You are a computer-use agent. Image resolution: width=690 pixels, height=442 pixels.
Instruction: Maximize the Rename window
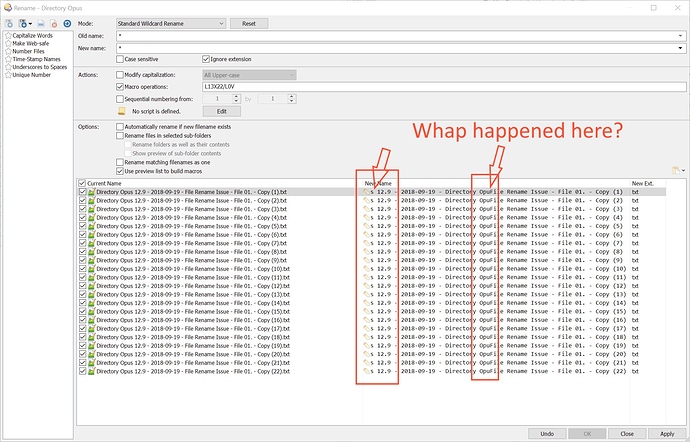653,7
